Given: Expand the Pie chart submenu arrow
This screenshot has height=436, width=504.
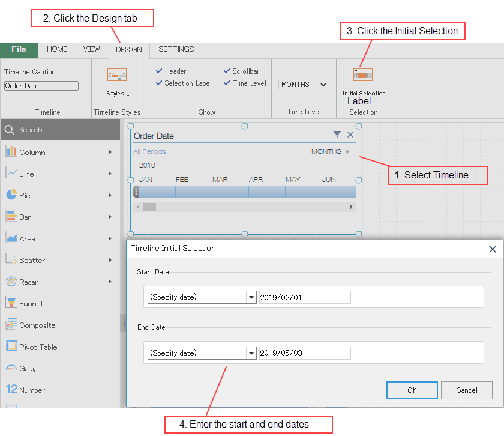Looking at the screenshot, I should point(110,195).
